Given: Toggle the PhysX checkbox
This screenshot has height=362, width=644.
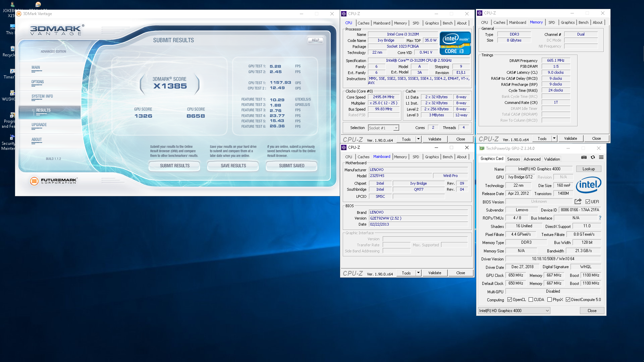Looking at the screenshot, I should (x=549, y=300).
